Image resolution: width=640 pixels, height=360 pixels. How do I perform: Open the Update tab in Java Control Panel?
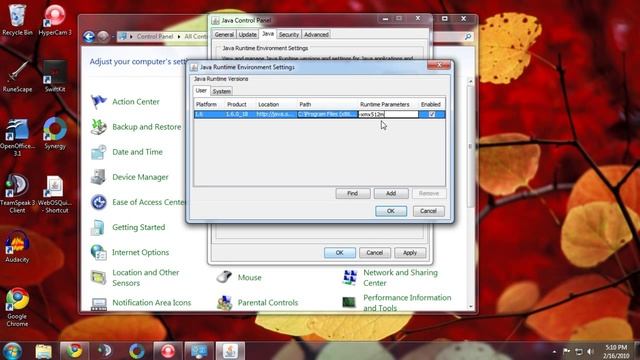247,34
